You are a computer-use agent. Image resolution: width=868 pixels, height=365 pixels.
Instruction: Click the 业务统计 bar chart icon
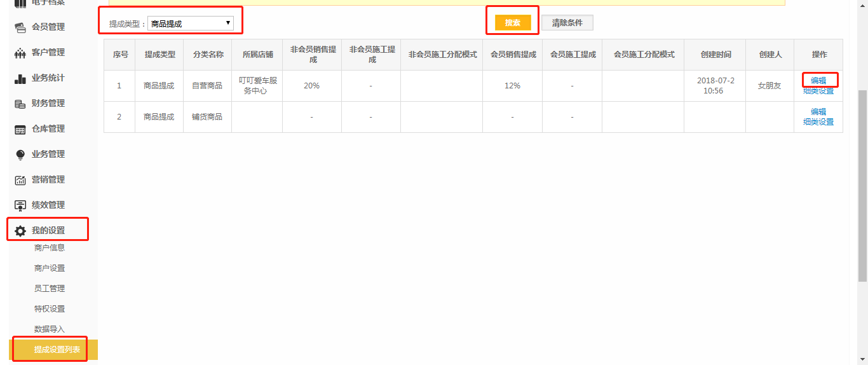coord(20,78)
